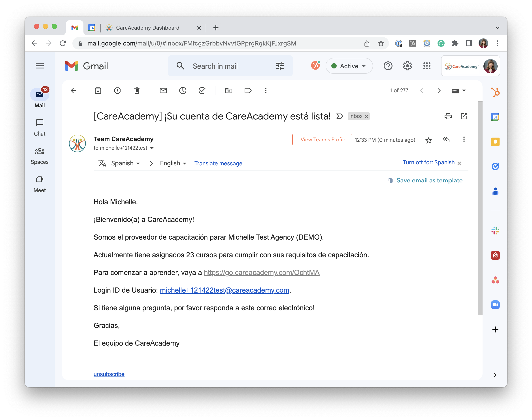Click the Add to Tasks icon
This screenshot has width=532, height=420.
[202, 91]
